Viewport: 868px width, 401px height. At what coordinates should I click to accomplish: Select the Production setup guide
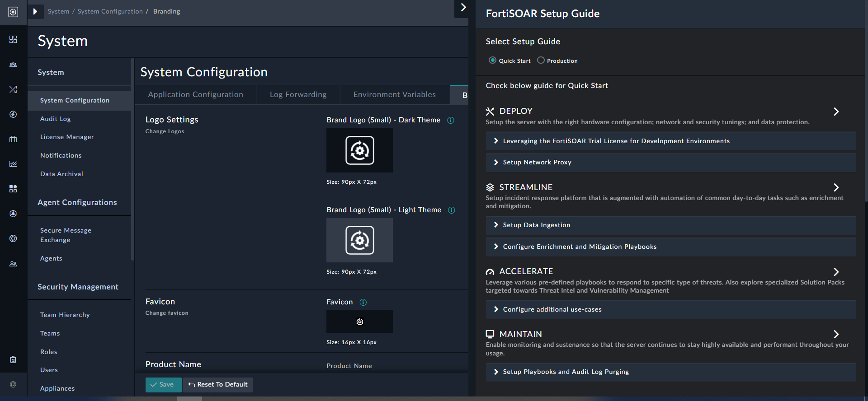point(541,60)
